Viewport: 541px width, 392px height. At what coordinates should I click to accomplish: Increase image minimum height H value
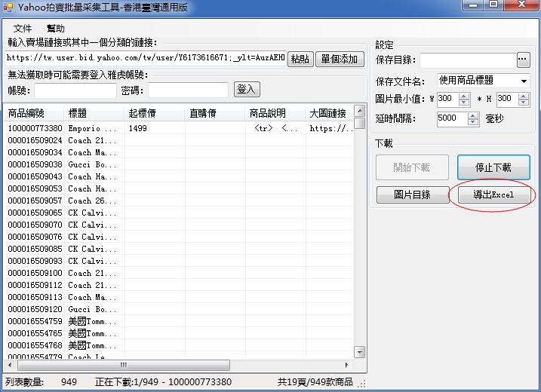point(524,96)
